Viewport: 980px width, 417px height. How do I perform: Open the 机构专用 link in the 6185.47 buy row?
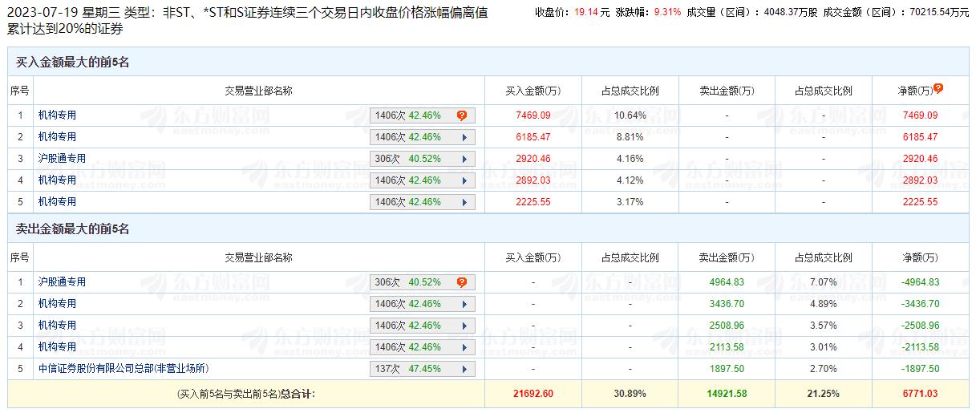pyautogui.click(x=57, y=137)
